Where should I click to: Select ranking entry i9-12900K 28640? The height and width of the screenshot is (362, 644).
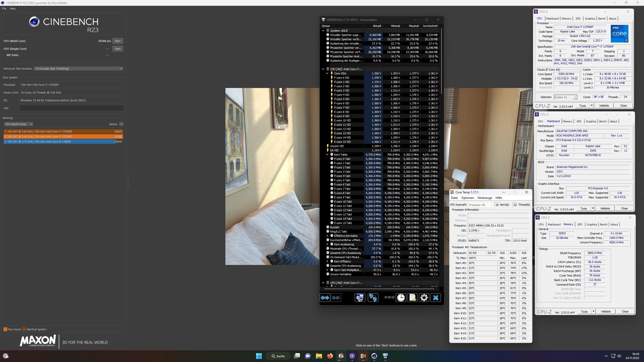63,142
